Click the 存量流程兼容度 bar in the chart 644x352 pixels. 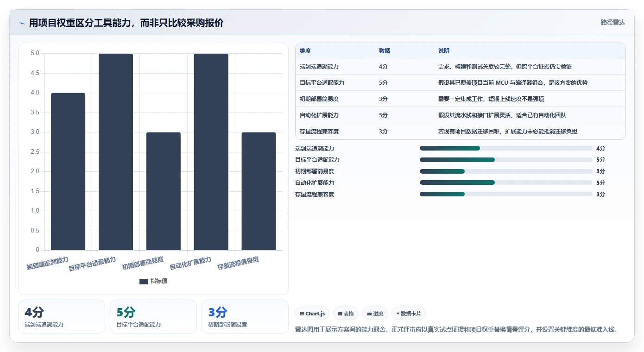(259, 191)
